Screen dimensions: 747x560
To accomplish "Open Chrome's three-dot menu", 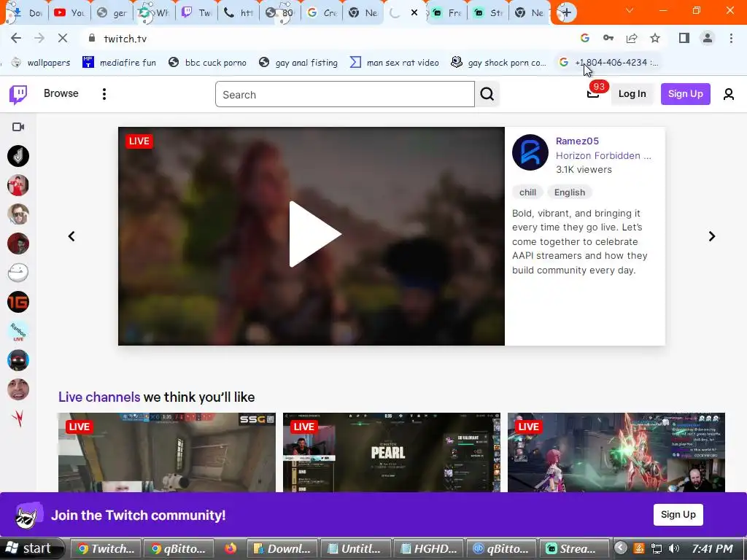I will pyautogui.click(x=731, y=38).
